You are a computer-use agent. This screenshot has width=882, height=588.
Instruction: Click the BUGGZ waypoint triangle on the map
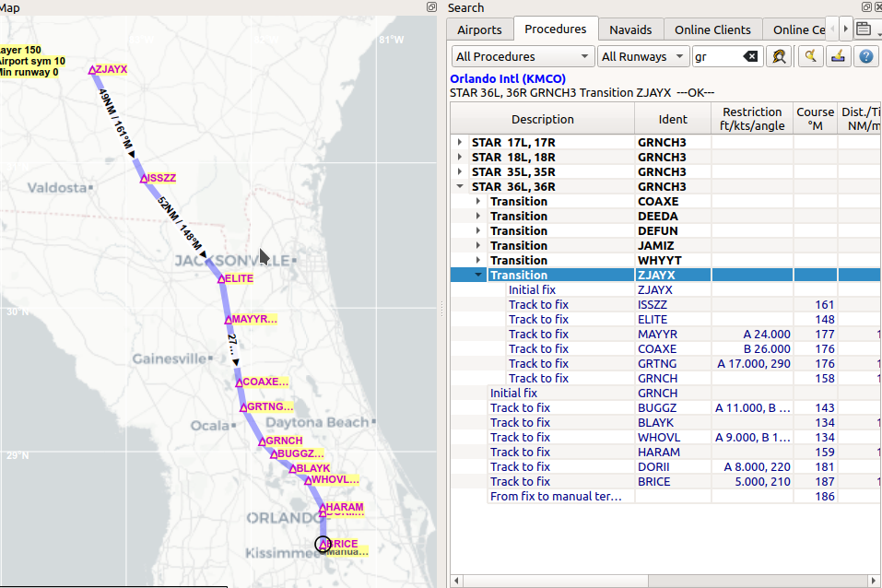click(x=274, y=454)
